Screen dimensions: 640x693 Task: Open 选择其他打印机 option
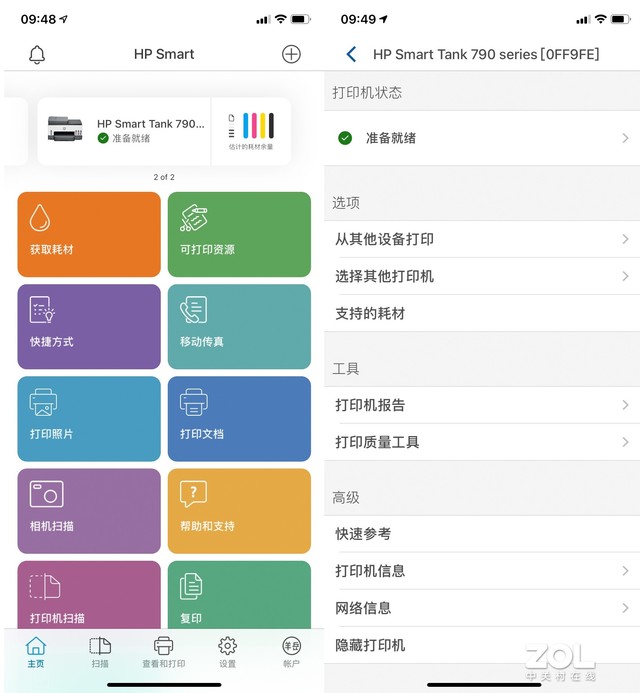point(482,276)
